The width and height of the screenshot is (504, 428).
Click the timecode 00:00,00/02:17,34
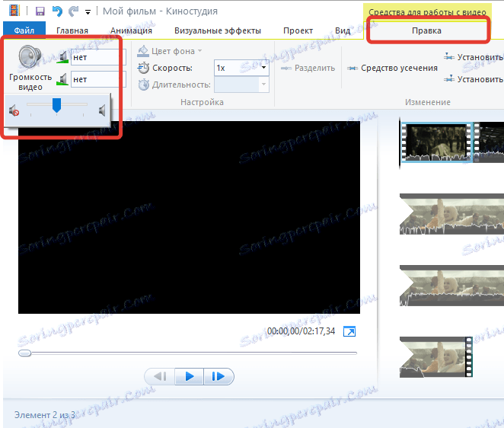[301, 331]
